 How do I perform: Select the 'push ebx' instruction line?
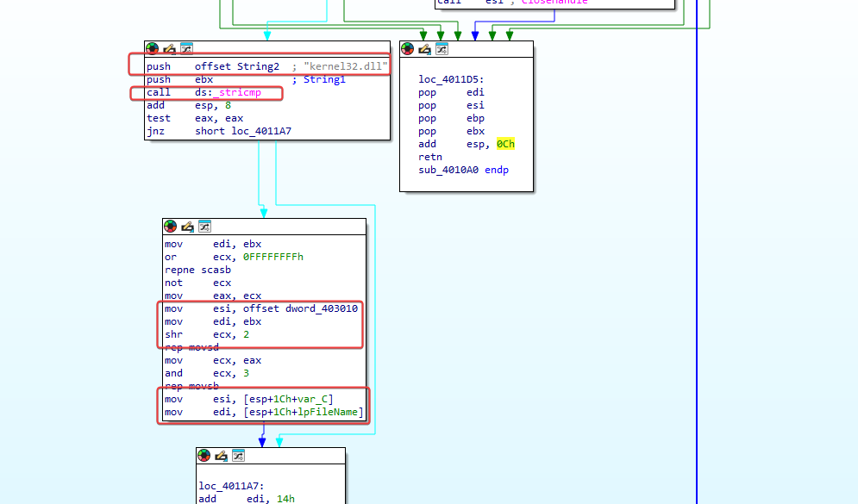click(x=179, y=79)
